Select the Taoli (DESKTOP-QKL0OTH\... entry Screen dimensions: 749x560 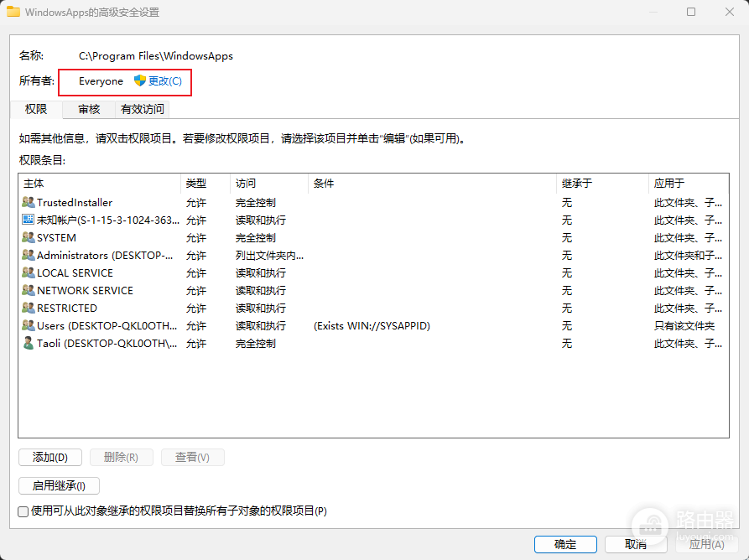107,344
